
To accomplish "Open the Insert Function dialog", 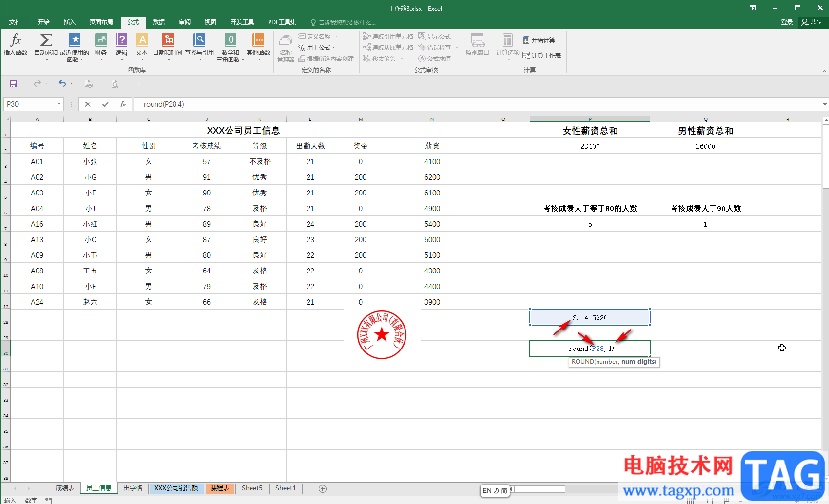I will (16, 45).
